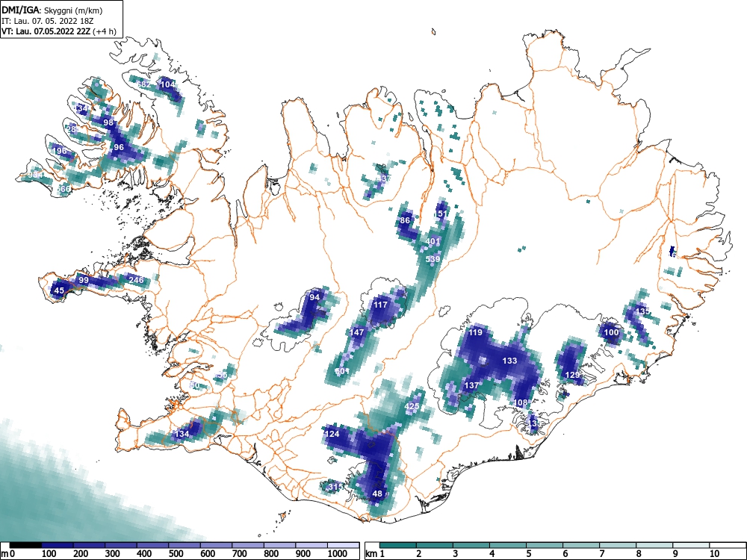747x560 pixels.
Task: Click the "104" visibility value in the north Westfjords
Action: tap(167, 84)
